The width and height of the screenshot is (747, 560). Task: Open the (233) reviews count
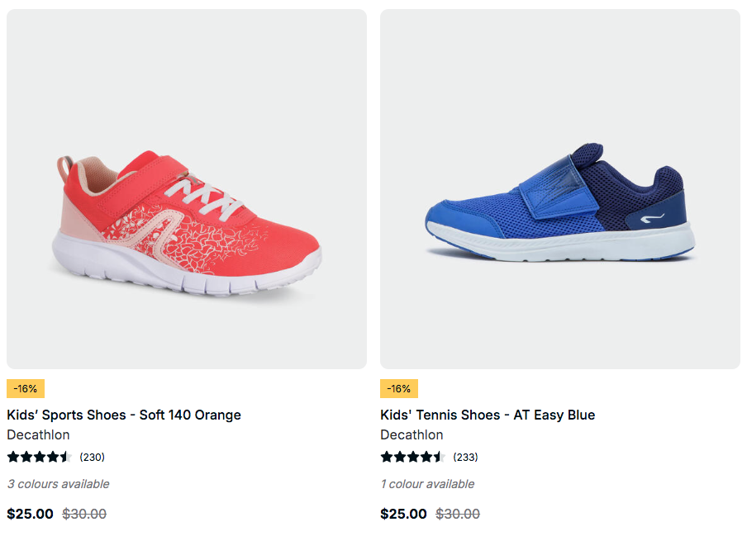pyautogui.click(x=465, y=457)
